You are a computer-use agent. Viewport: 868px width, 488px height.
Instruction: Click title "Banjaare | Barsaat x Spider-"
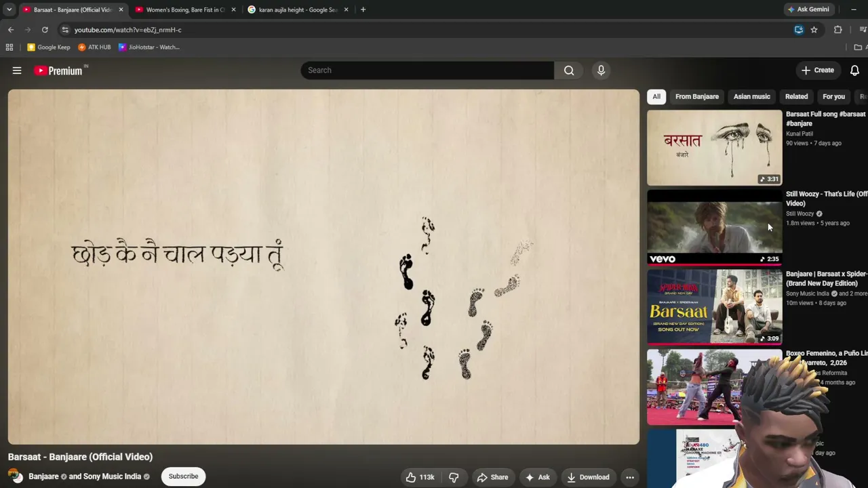click(x=827, y=279)
